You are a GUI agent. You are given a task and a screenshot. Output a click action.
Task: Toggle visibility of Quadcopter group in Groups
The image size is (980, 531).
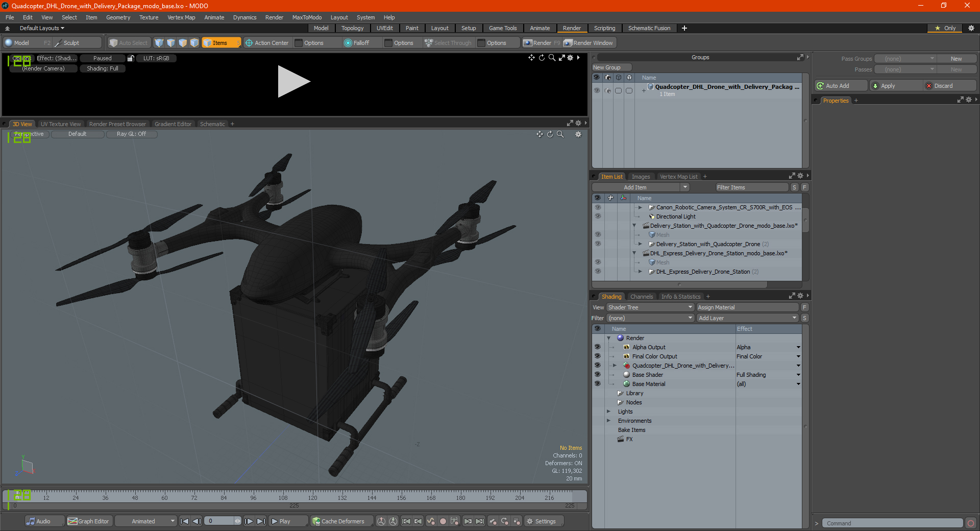click(597, 90)
